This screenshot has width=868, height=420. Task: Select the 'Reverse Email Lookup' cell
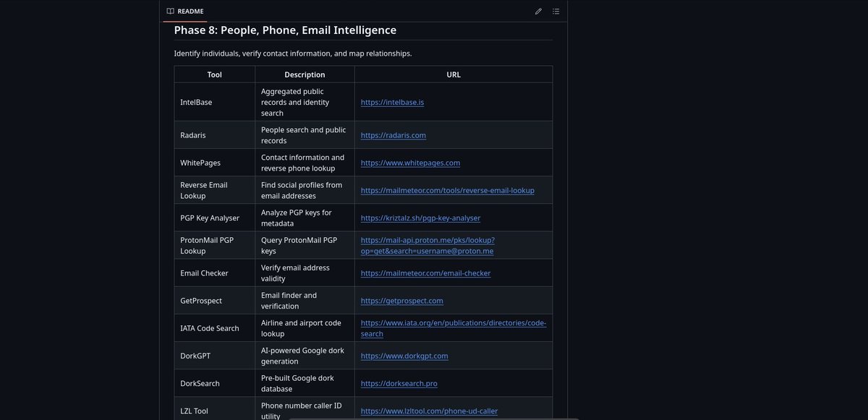point(215,190)
